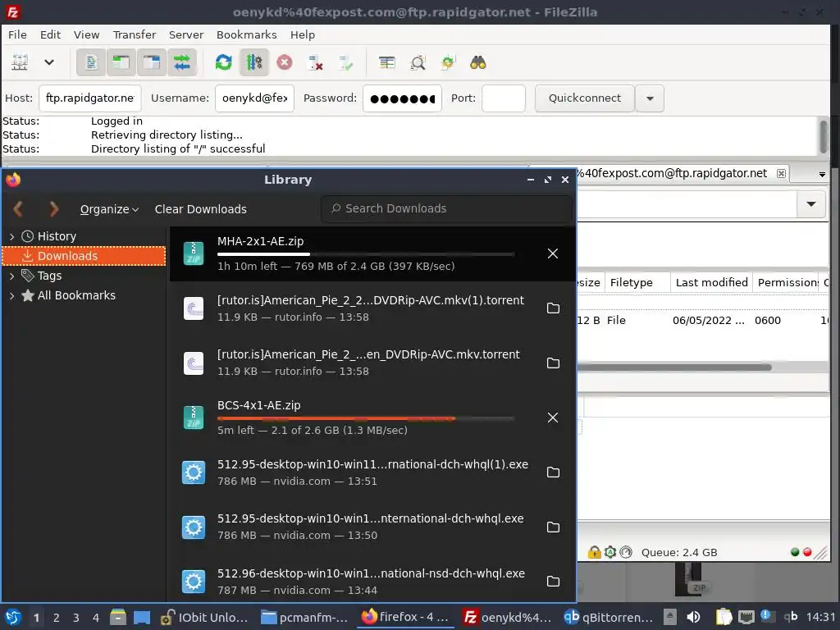
Task: Open the start menu icon in taskbar
Action: [13, 617]
